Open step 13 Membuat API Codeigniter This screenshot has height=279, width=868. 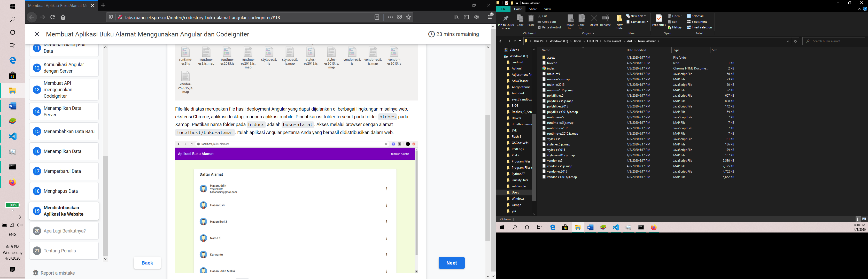coord(64,90)
